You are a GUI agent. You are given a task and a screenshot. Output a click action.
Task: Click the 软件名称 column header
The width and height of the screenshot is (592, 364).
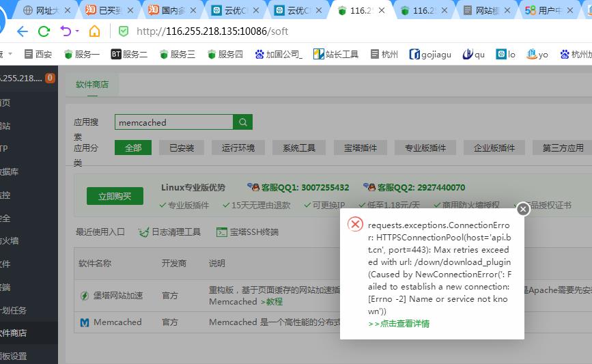pyautogui.click(x=95, y=263)
